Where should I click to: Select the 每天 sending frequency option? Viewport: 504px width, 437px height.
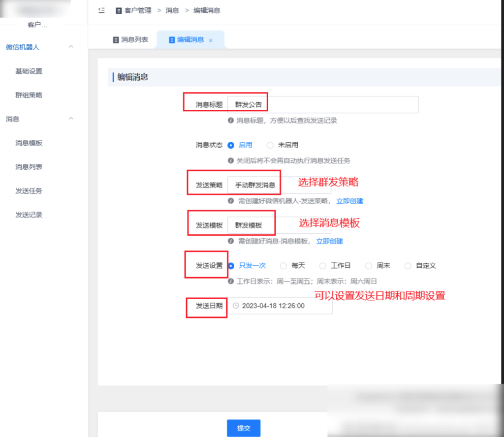pyautogui.click(x=283, y=265)
